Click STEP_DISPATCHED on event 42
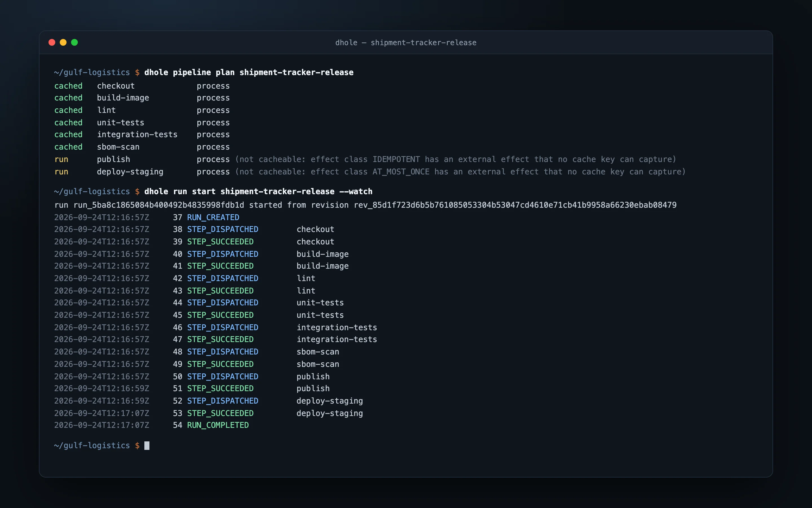Viewport: 812px width, 508px height. point(222,278)
